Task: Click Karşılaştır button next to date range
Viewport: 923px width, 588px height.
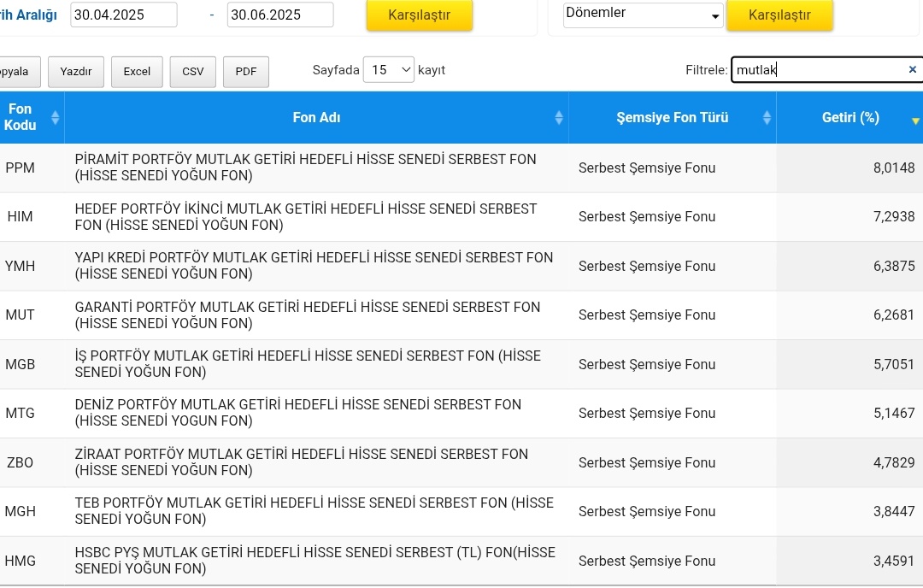Action: tap(419, 15)
